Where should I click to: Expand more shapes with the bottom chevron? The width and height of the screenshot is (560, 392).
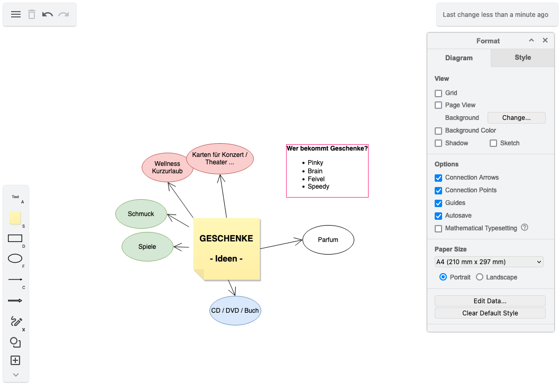(x=15, y=375)
